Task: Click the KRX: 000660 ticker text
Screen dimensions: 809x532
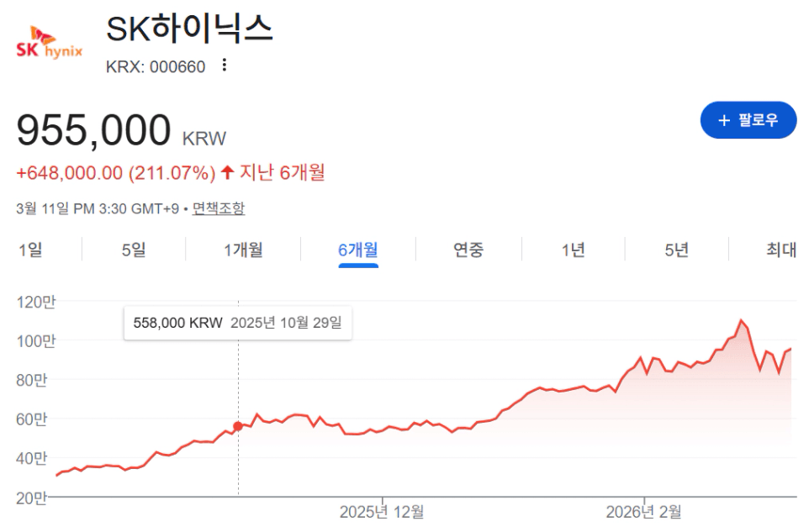Action: [156, 67]
